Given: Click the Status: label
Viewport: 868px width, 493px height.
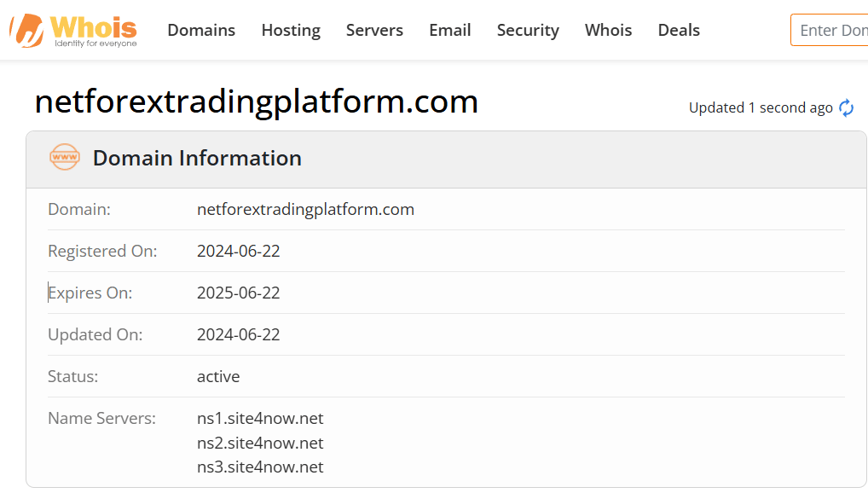Looking at the screenshot, I should (73, 377).
